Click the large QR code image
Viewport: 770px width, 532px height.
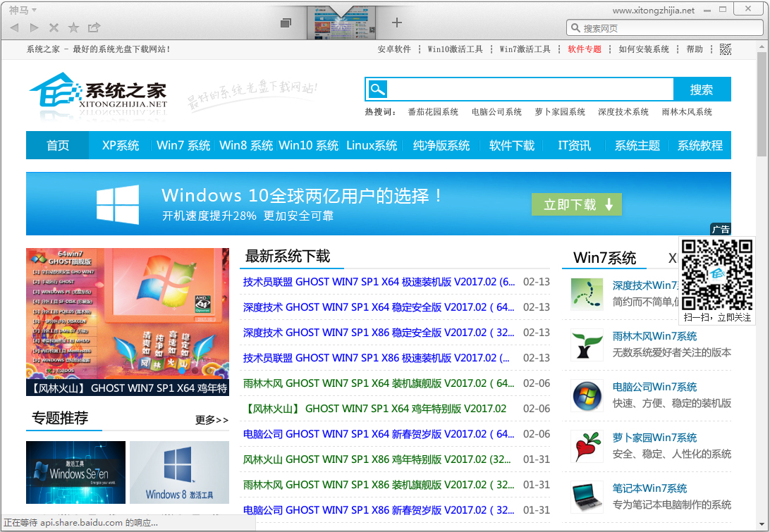[x=717, y=275]
